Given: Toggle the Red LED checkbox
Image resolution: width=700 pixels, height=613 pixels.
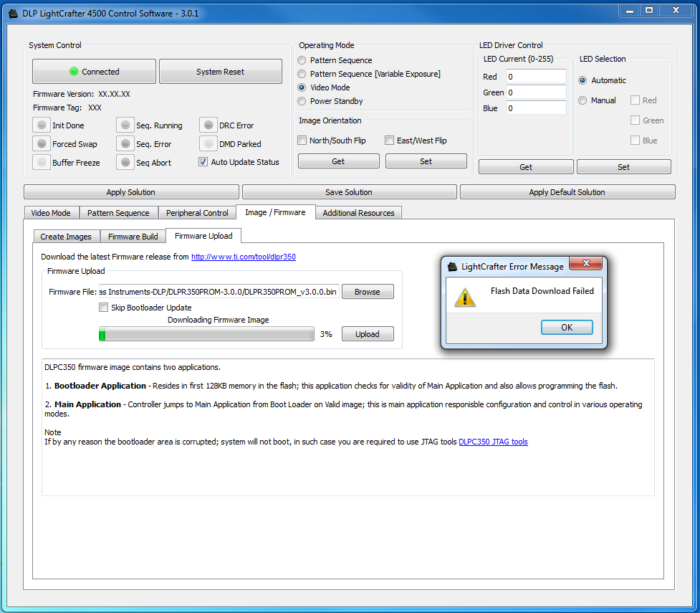Looking at the screenshot, I should (635, 100).
